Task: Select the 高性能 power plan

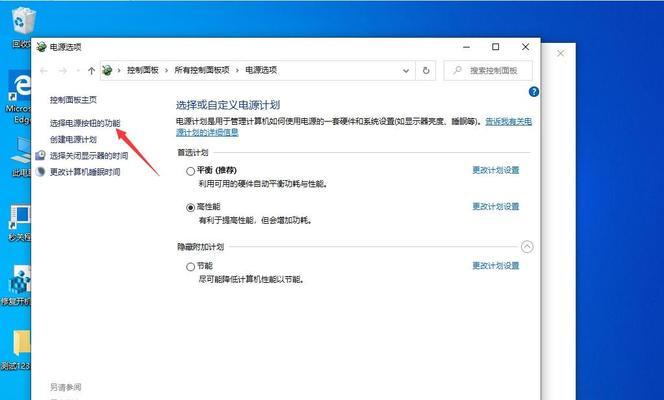Action: point(191,207)
